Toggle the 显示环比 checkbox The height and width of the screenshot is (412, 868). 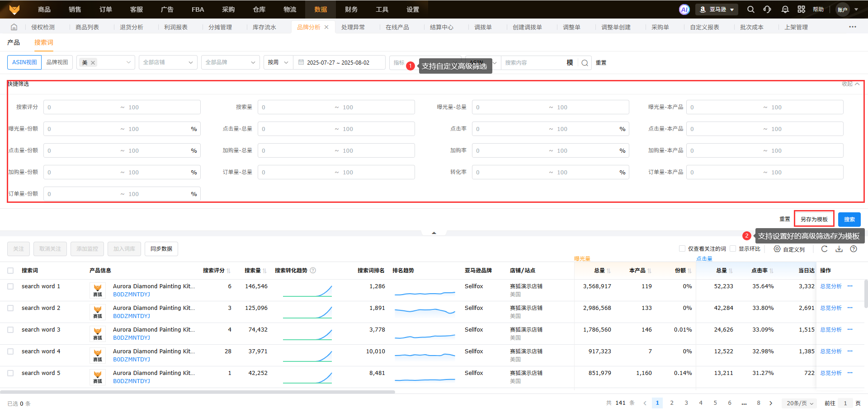pos(733,249)
